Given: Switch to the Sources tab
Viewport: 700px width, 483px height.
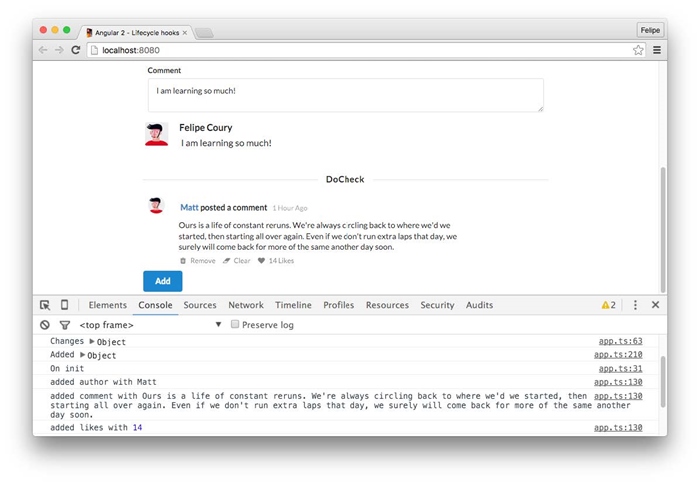Looking at the screenshot, I should pos(200,305).
